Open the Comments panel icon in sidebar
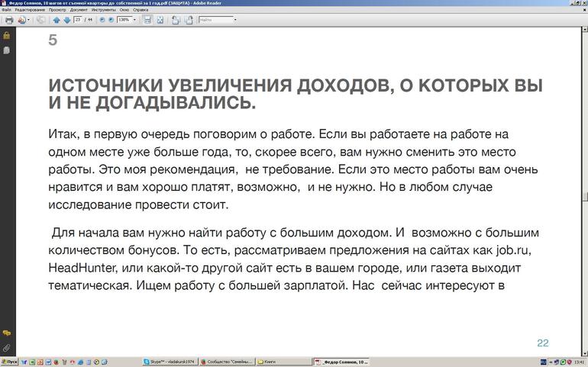588x367 pixels. coord(6,333)
